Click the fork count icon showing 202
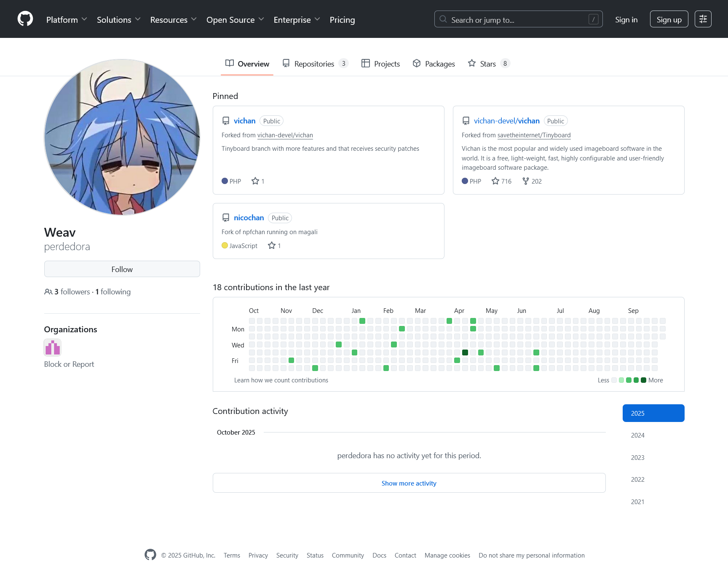728x582 pixels. pyautogui.click(x=526, y=181)
